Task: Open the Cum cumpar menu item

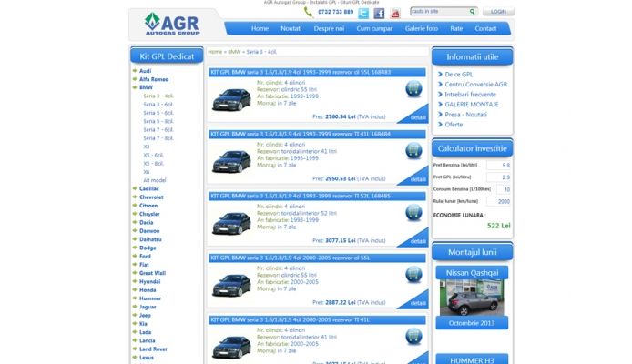Action: pos(374,28)
